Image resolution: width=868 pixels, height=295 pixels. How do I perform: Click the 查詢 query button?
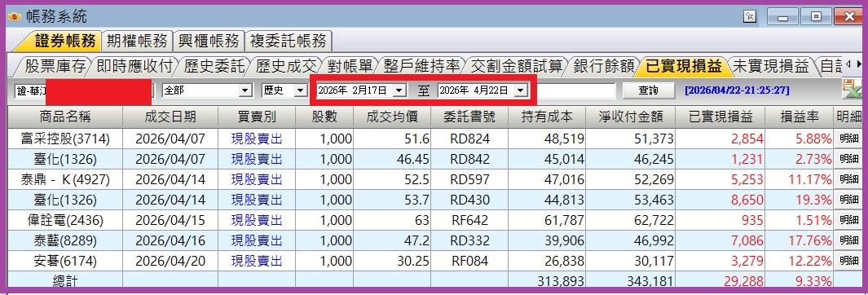pyautogui.click(x=648, y=90)
